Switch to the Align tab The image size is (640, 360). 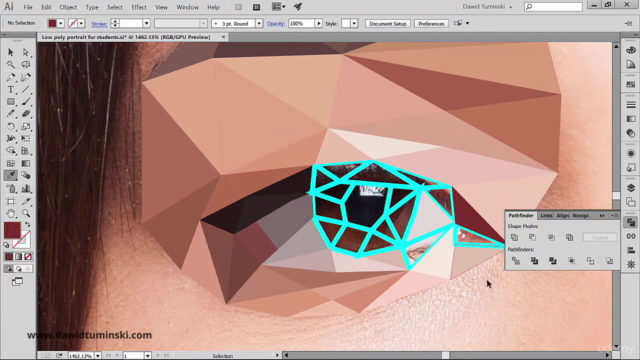(562, 216)
